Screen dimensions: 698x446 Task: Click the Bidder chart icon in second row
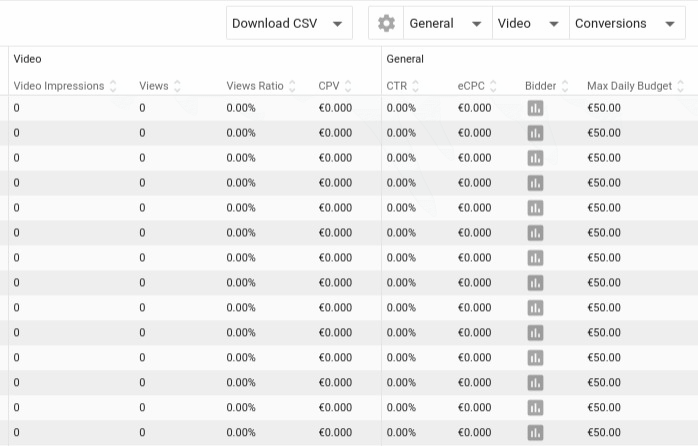pos(535,133)
